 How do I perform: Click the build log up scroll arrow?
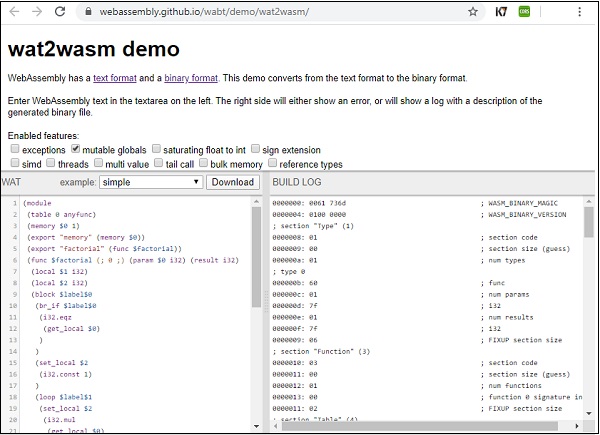pos(589,201)
